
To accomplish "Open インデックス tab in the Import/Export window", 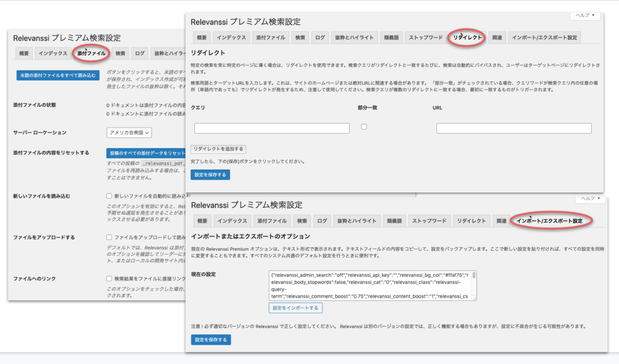I will tap(232, 221).
